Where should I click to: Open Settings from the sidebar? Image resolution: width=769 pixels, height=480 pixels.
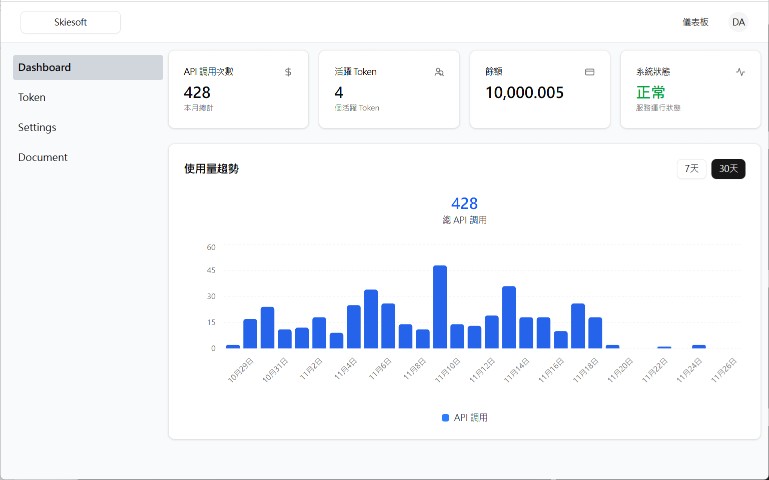pyautogui.click(x=37, y=128)
